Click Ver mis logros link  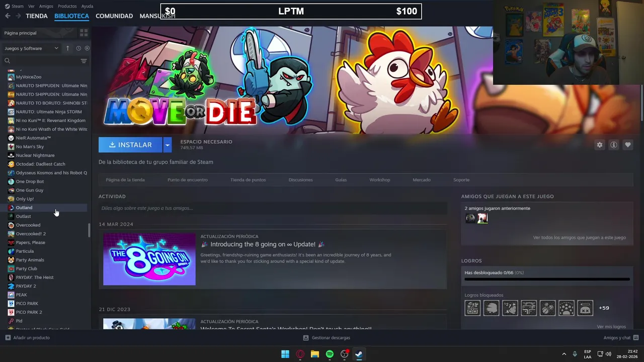tap(611, 327)
